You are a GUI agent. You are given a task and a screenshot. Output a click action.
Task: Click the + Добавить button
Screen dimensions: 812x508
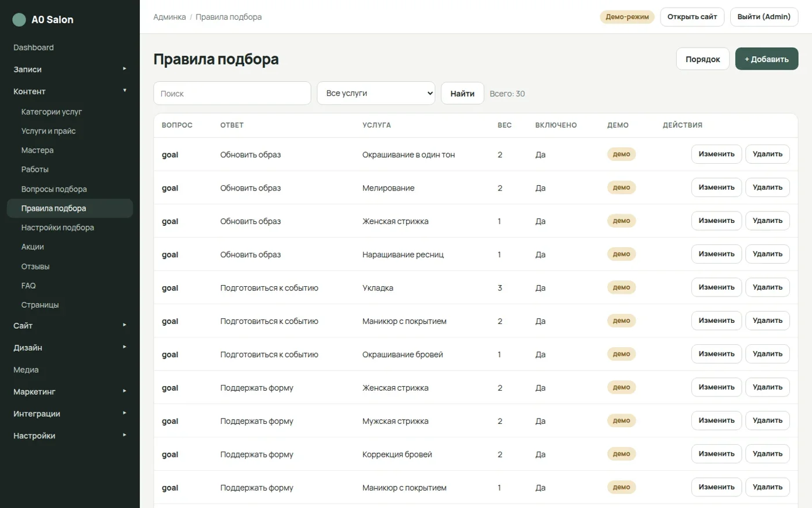(x=767, y=59)
